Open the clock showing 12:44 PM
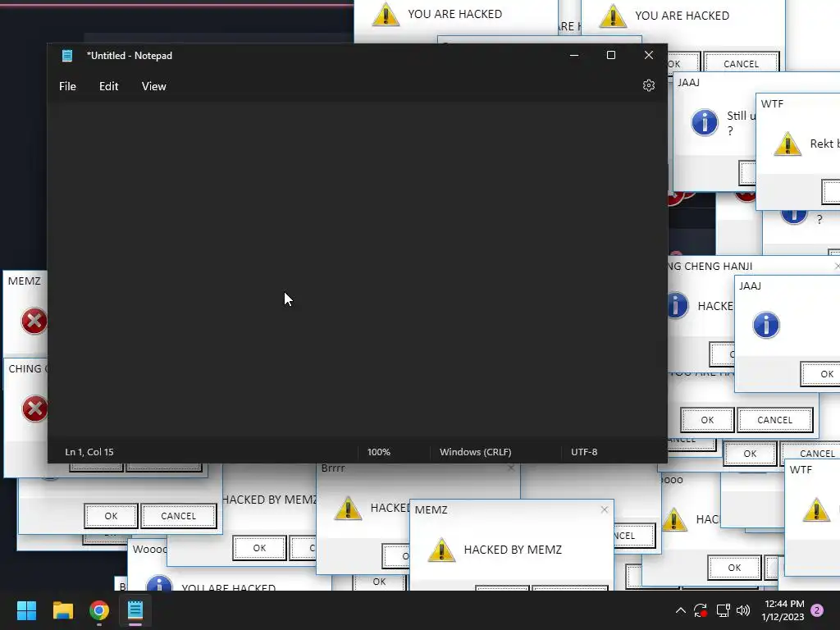The image size is (840, 630). (783, 610)
